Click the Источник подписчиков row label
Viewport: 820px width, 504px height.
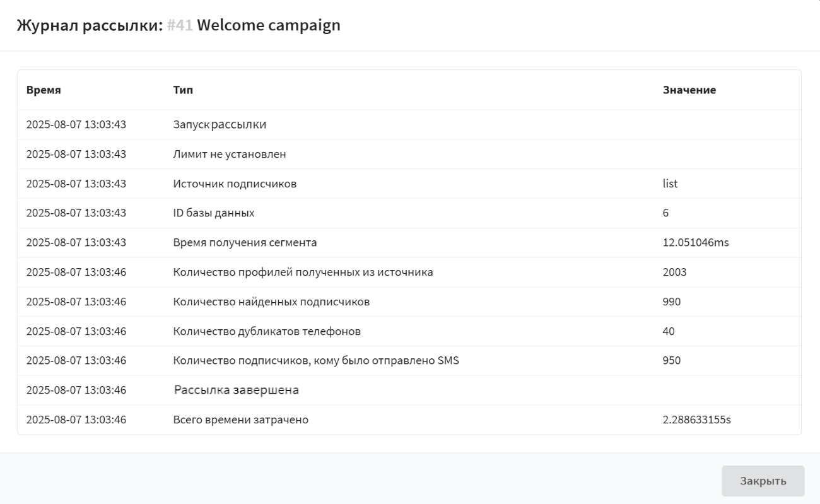(235, 184)
